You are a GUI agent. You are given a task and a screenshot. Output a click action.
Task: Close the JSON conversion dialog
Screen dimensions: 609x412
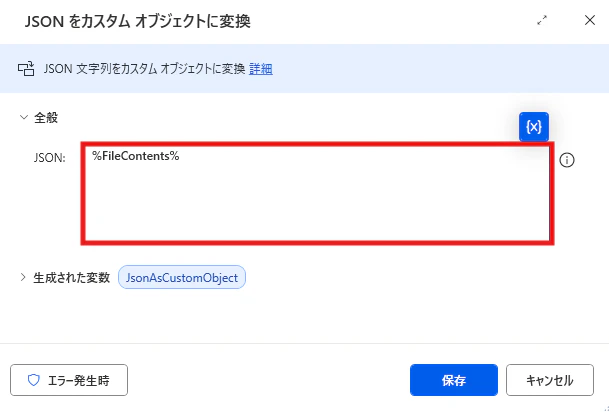(x=590, y=20)
